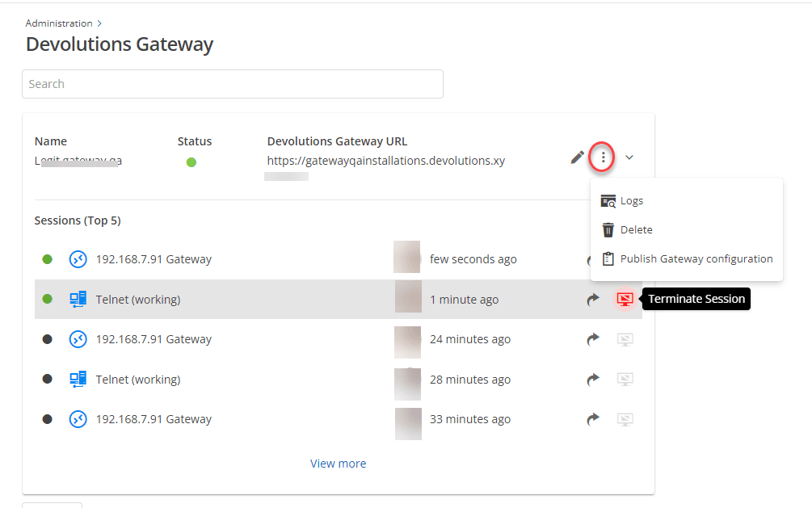Click the green dot on the Telnet session row
Screen dimensions: 812x508
(47, 299)
